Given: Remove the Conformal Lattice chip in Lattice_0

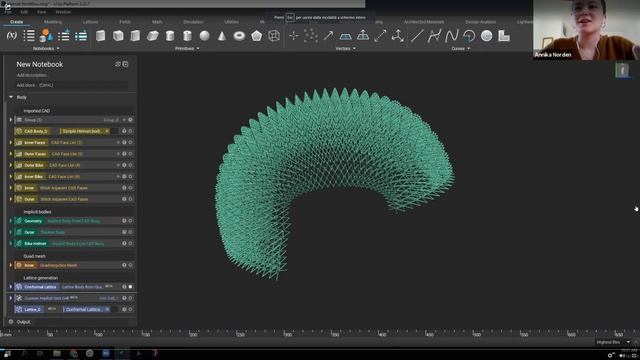Looking at the screenshot, I should tap(107, 309).
